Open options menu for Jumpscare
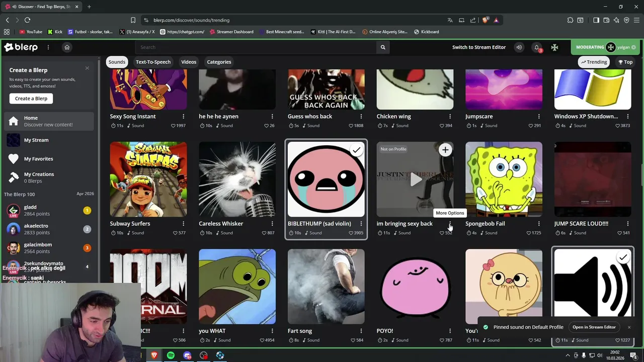Screen dimensions: 644x362 539,116
